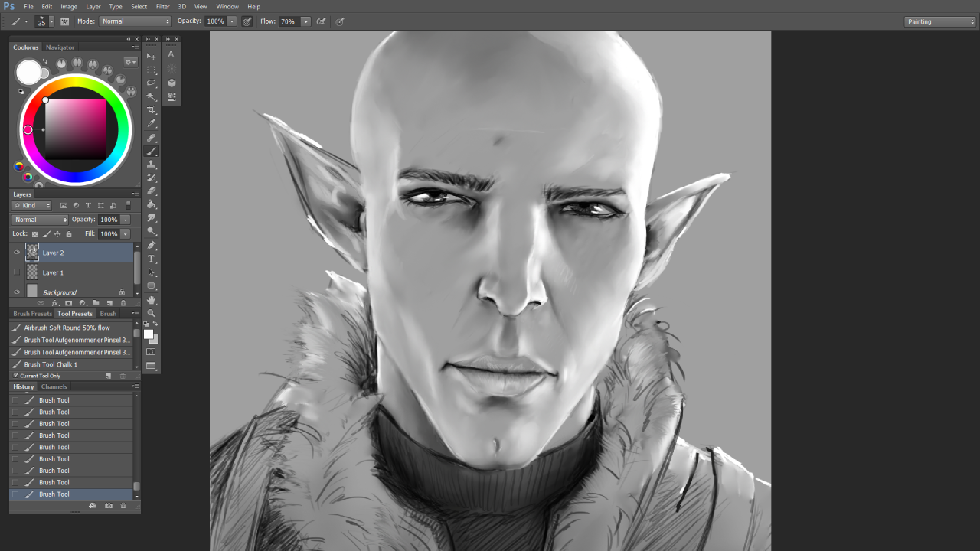This screenshot has width=980, height=551.
Task: Select the Brush tool in the toolbox
Action: 151,152
